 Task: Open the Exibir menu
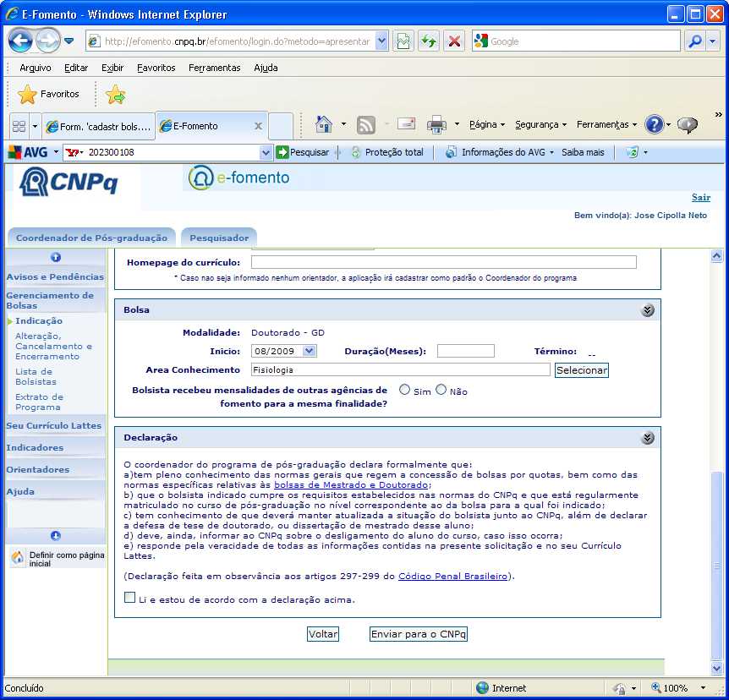click(112, 68)
